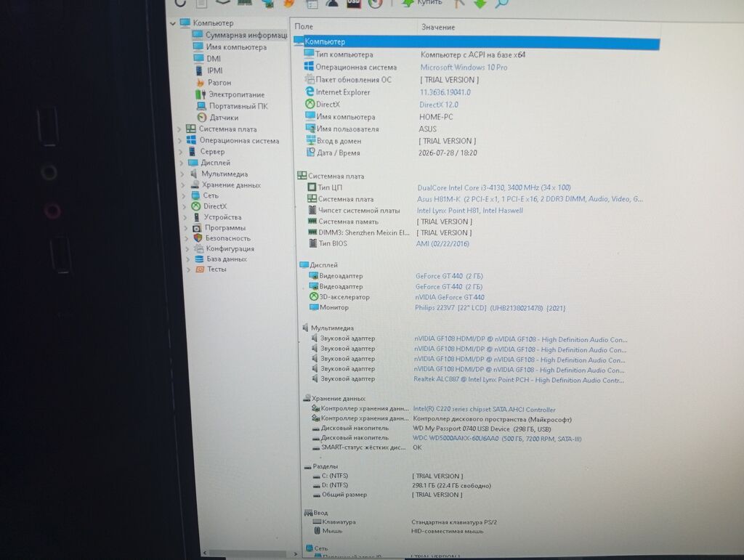Open the nVIDIA GeForce GT 440 3D accelerator link
The height and width of the screenshot is (560, 744).
(449, 297)
